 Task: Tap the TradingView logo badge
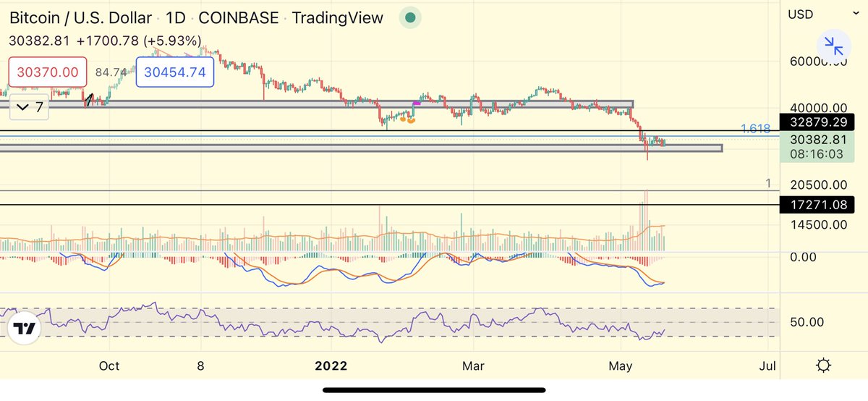[25, 329]
